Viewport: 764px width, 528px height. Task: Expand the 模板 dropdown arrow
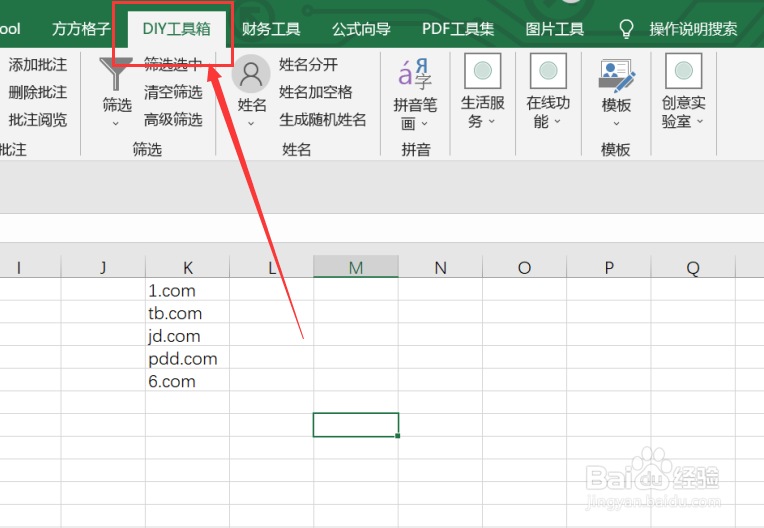[616, 124]
